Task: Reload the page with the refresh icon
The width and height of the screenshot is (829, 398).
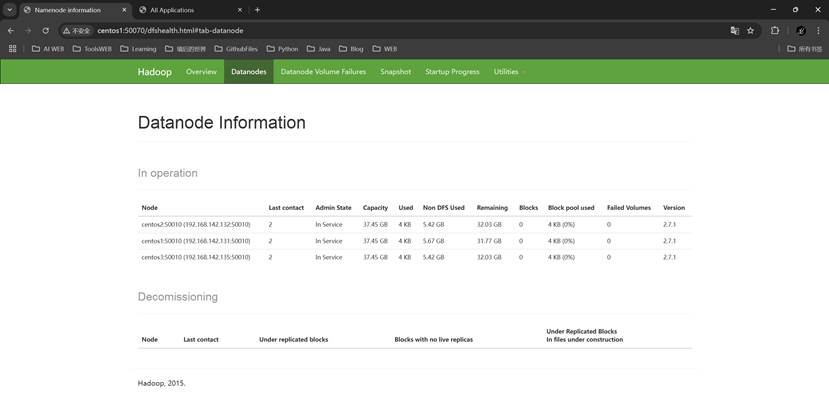Action: [45, 31]
